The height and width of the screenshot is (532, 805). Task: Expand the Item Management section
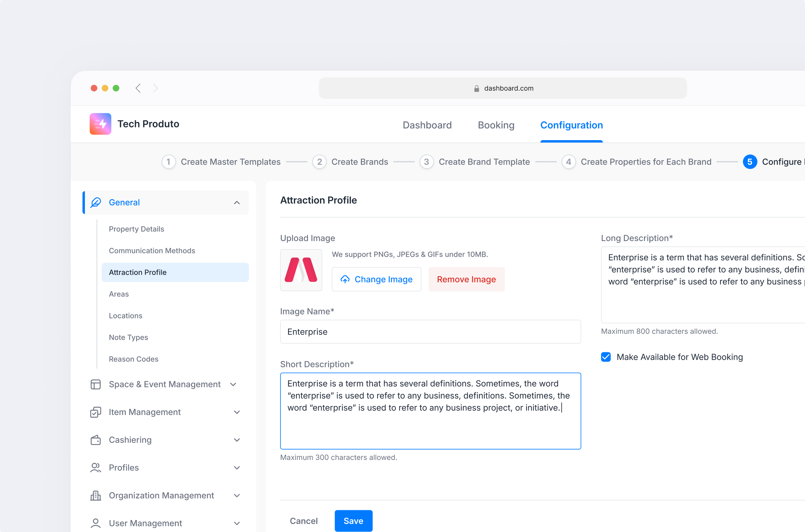click(x=237, y=412)
